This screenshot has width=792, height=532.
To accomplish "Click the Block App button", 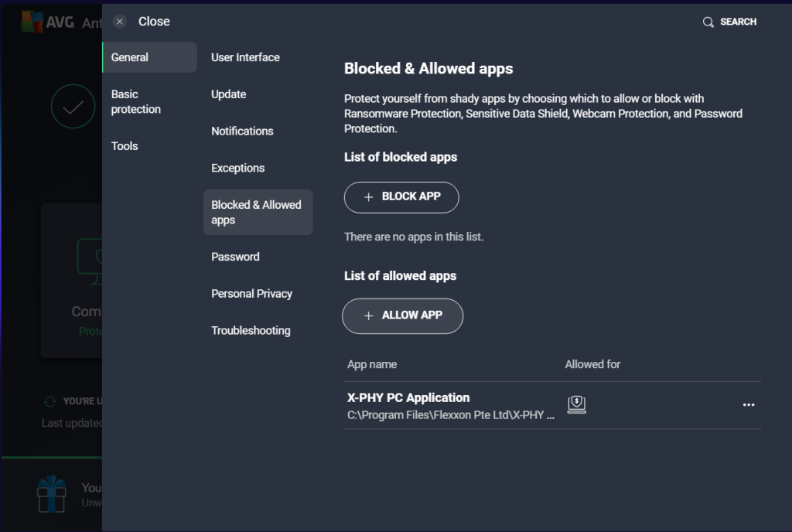I will pyautogui.click(x=401, y=197).
